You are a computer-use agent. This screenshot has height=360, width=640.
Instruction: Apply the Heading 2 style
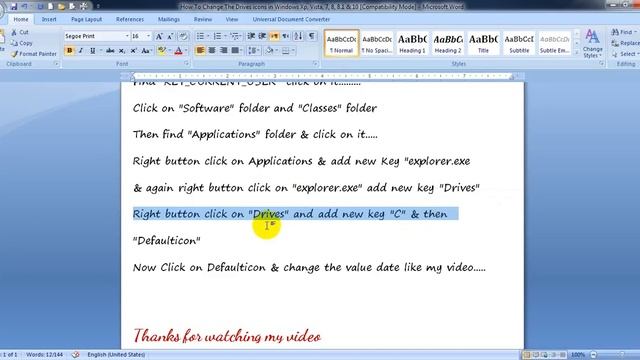pyautogui.click(x=448, y=43)
